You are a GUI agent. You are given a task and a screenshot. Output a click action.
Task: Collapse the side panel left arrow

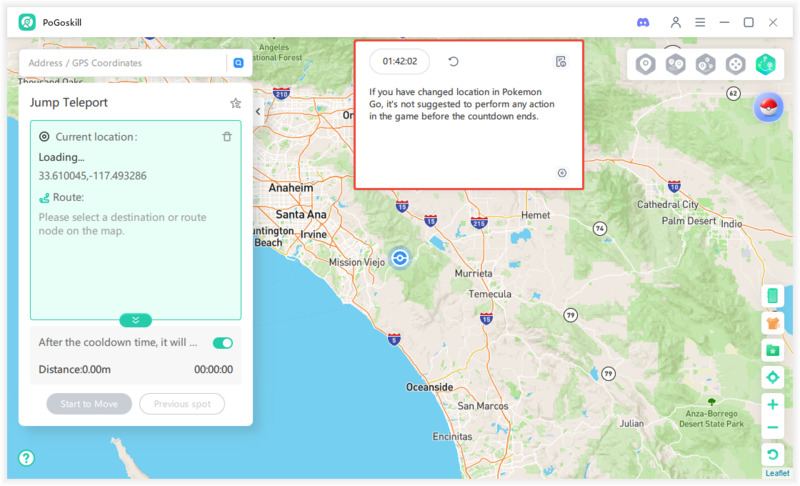pyautogui.click(x=258, y=112)
